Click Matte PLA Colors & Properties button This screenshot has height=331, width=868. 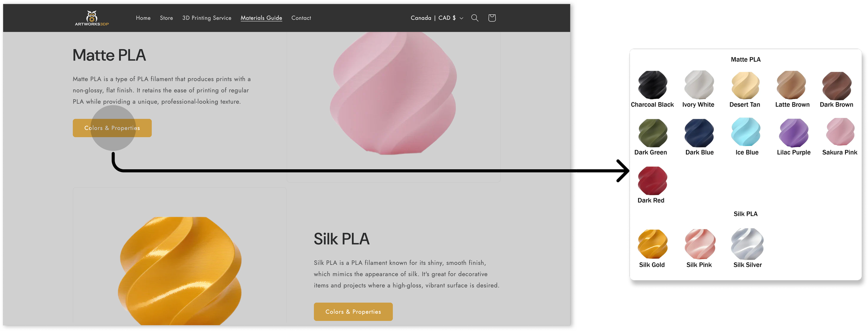point(112,128)
